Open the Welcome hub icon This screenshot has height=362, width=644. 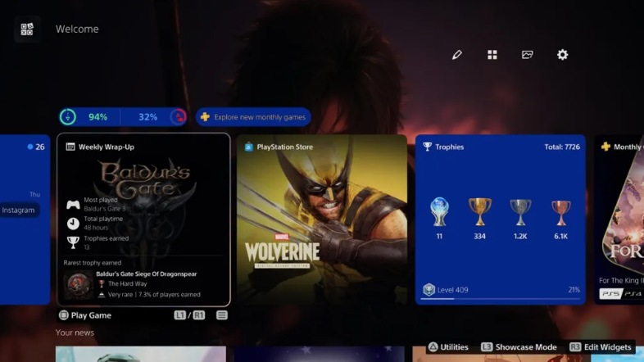tap(27, 29)
